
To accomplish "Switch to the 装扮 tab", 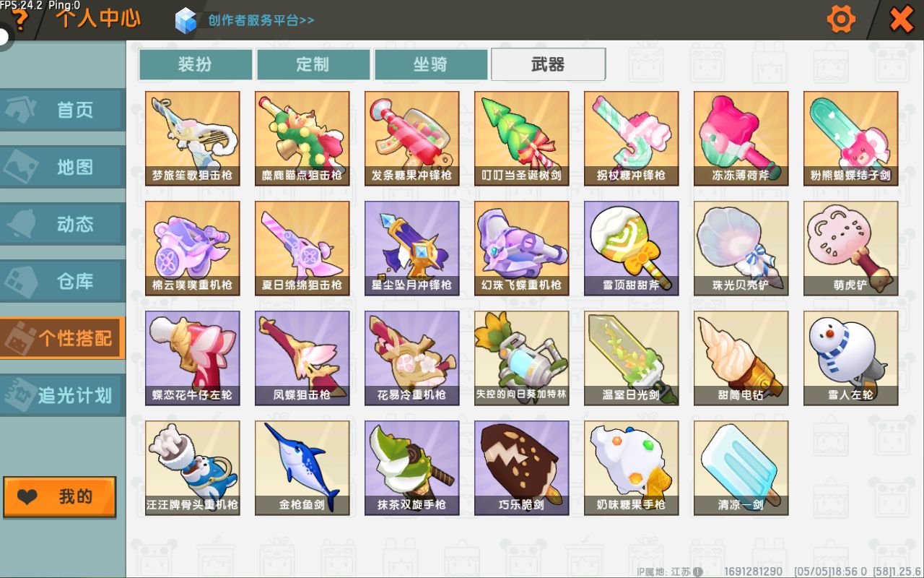I will pos(196,64).
